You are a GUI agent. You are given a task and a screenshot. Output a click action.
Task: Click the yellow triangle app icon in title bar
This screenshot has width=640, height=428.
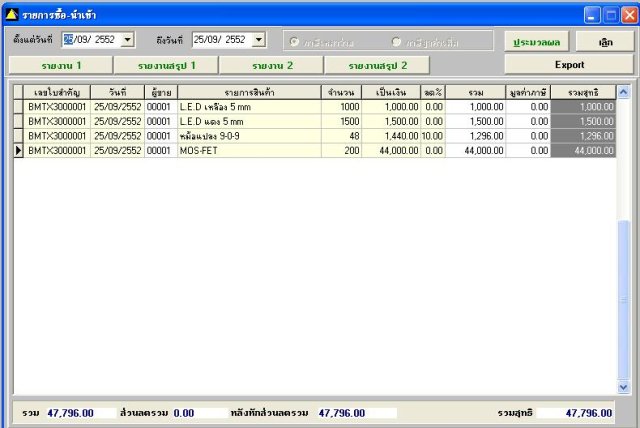[x=12, y=15]
